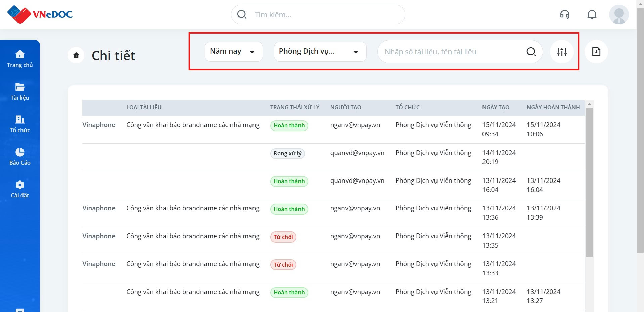Screen dimensions: 644x312
Task: Click Công văn khai báo text in 13:21 row
Action: tap(193, 292)
